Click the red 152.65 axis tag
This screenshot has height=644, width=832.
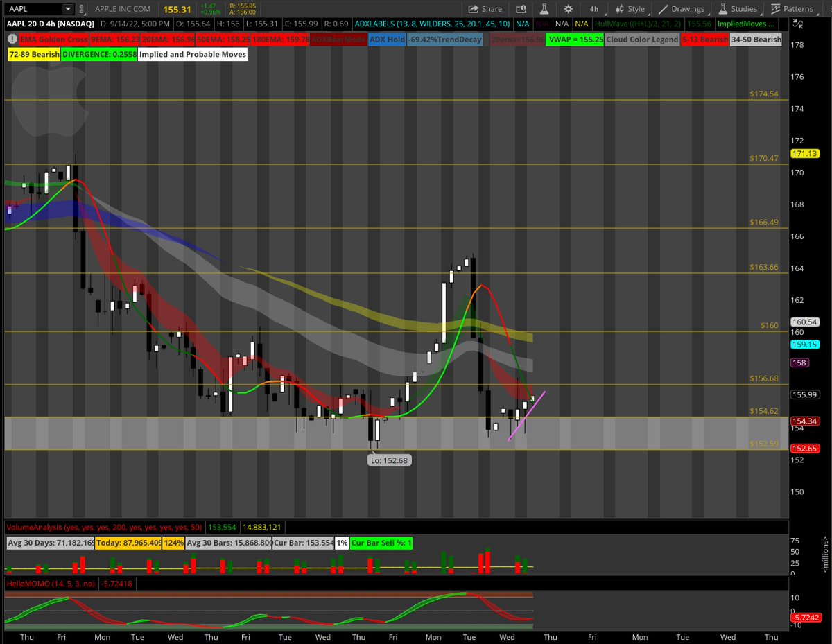click(x=804, y=448)
